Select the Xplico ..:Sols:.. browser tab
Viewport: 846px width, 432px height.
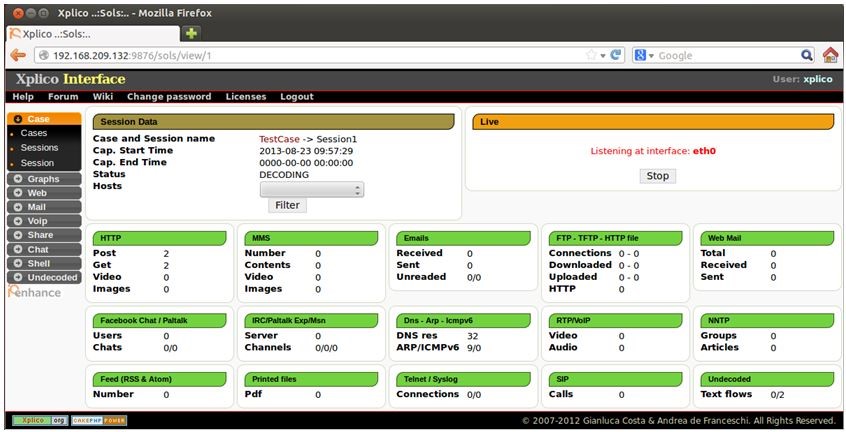pyautogui.click(x=93, y=33)
